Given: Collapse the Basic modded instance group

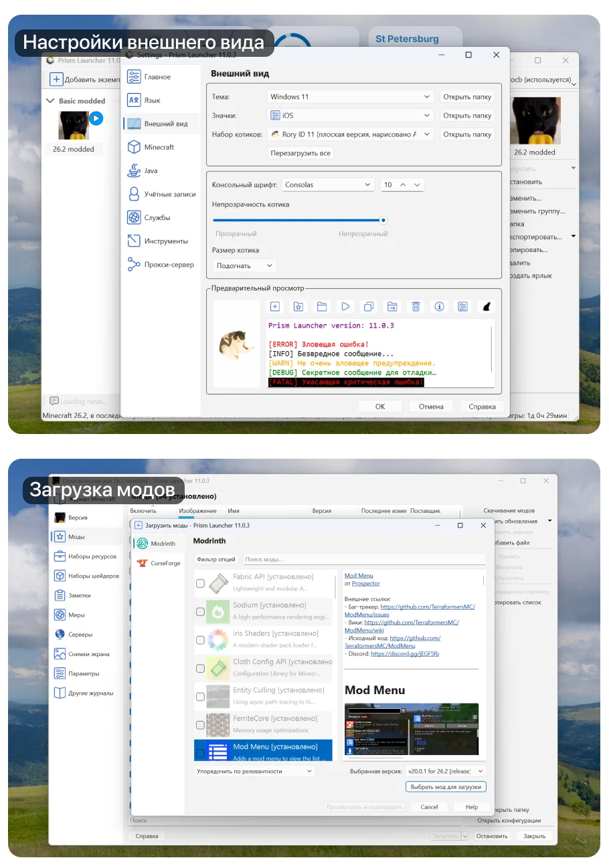Looking at the screenshot, I should (51, 101).
